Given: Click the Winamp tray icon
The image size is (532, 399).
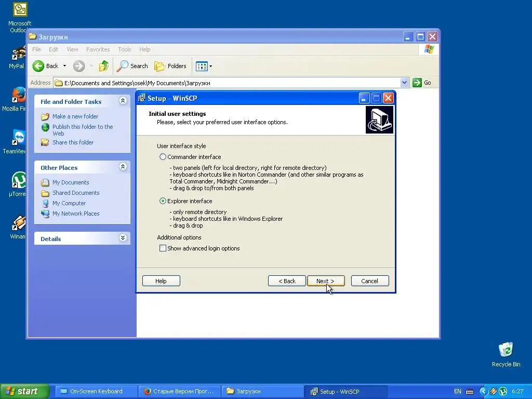Looking at the screenshot, I should [x=494, y=391].
